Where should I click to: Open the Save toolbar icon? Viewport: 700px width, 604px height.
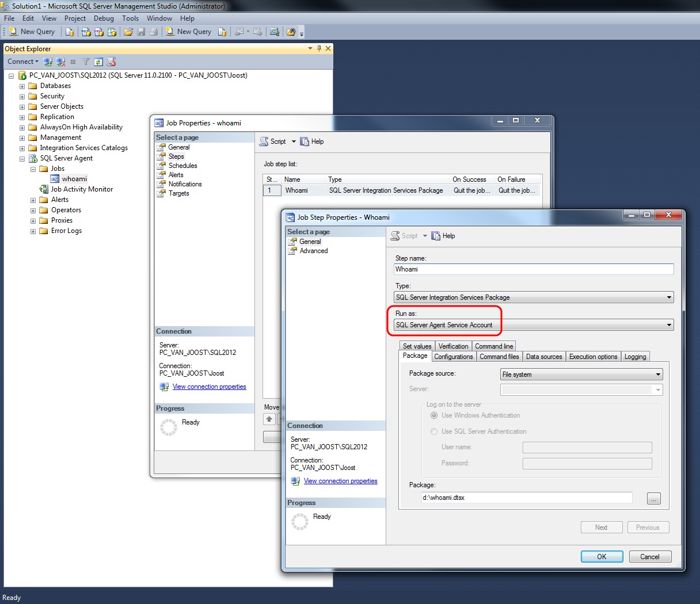click(x=142, y=32)
